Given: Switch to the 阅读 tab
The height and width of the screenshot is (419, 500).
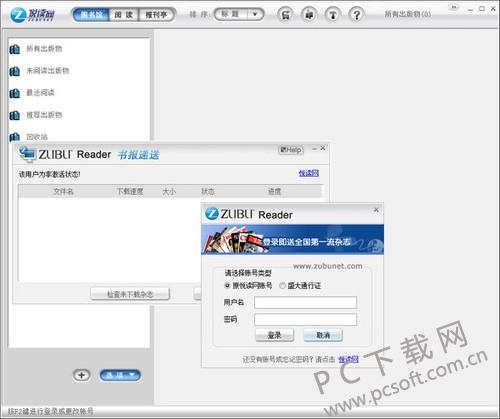Looking at the screenshot, I should tap(124, 15).
